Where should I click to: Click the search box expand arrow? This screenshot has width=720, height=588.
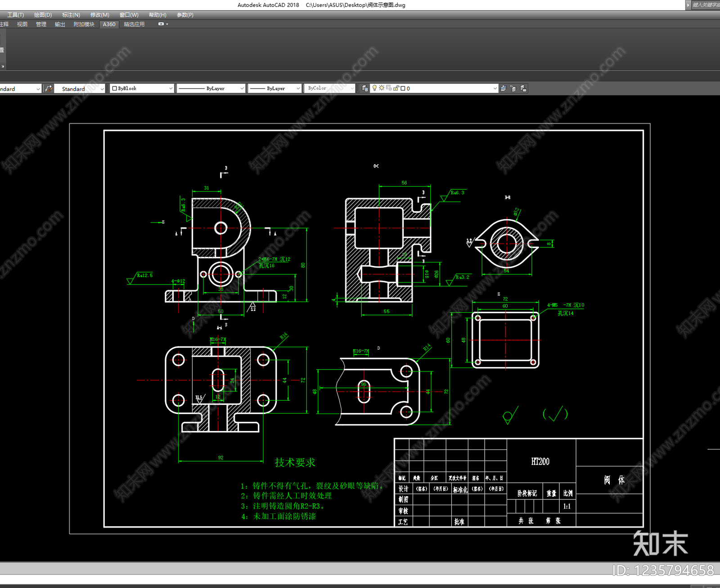(x=688, y=5)
